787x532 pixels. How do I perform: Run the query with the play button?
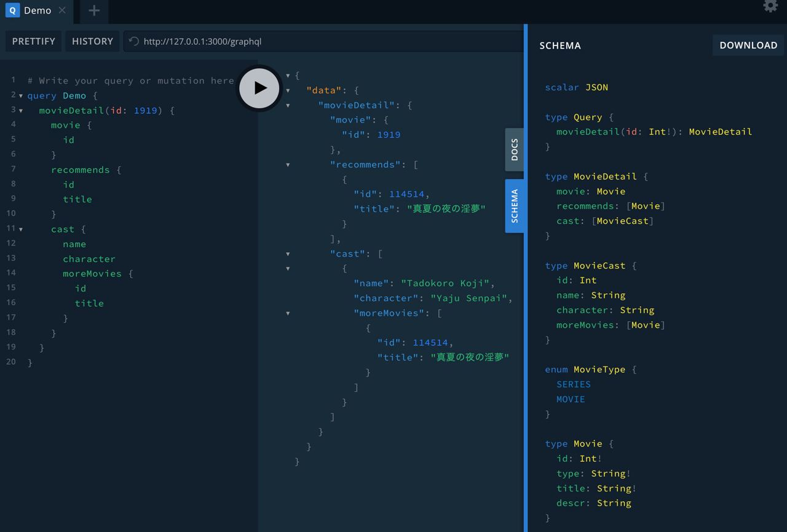point(259,88)
